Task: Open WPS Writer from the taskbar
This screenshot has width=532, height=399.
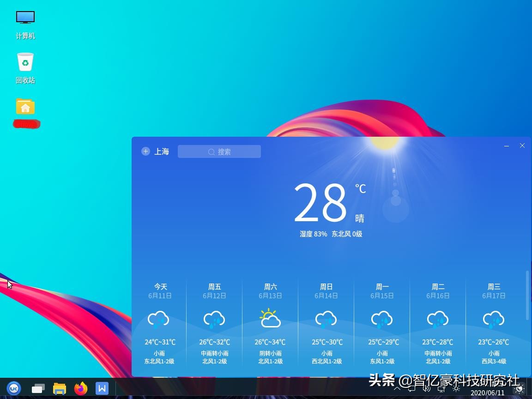Action: [x=102, y=388]
